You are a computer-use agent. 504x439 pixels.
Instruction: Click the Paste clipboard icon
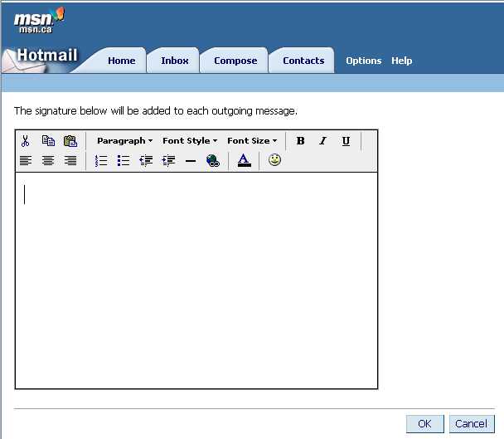pyautogui.click(x=70, y=141)
